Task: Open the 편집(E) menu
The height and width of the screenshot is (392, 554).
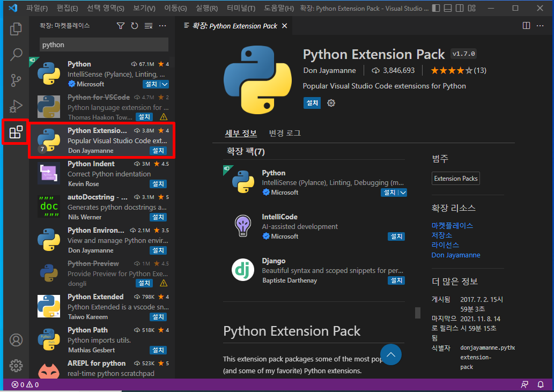Action: click(68, 8)
